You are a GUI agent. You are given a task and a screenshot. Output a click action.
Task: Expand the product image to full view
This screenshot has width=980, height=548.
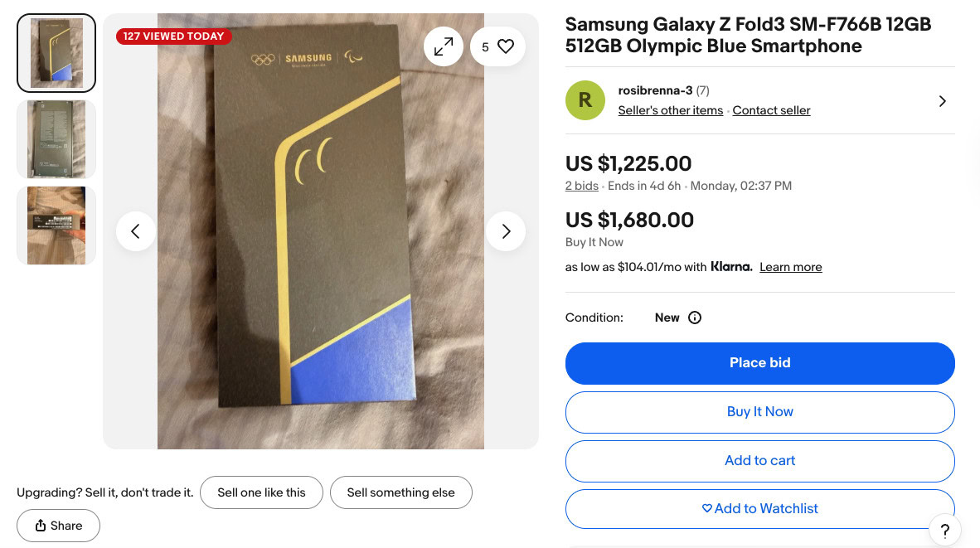tap(444, 46)
